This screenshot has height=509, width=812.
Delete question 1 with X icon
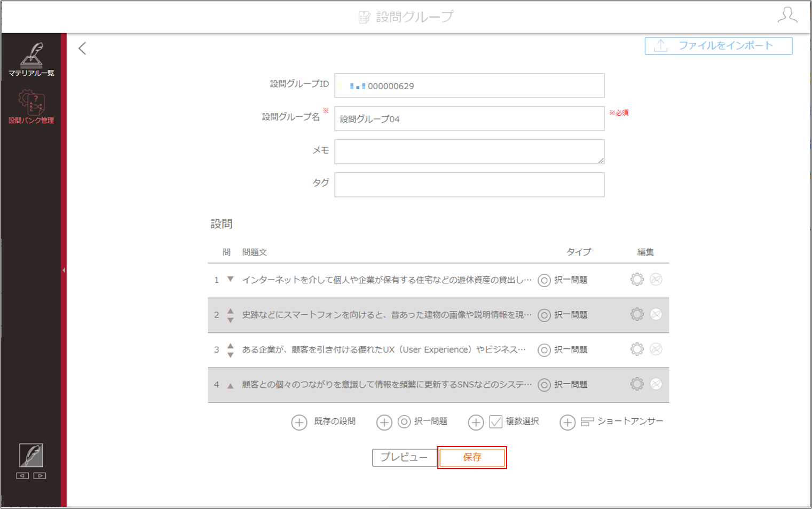pyautogui.click(x=656, y=279)
